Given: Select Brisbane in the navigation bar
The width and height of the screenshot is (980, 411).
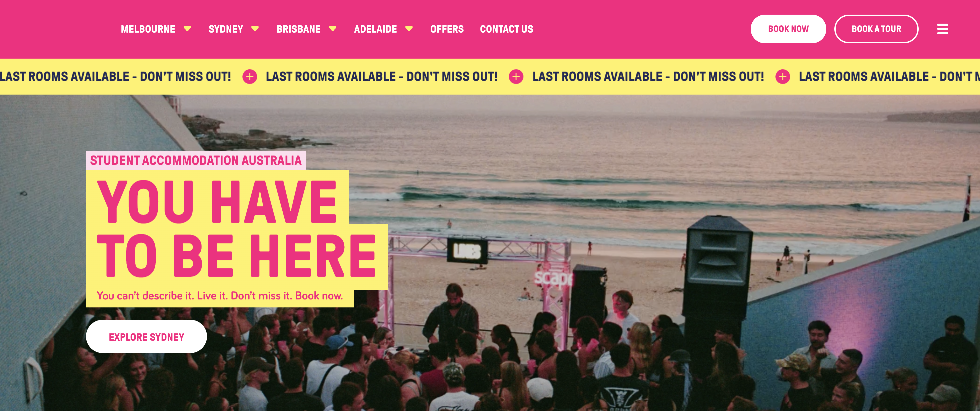Looking at the screenshot, I should point(298,29).
